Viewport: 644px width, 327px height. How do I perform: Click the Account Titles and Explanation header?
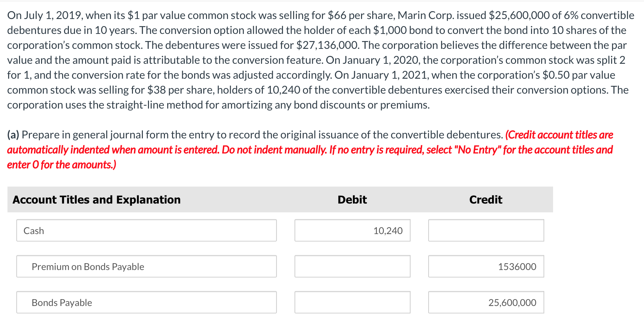pyautogui.click(x=96, y=200)
